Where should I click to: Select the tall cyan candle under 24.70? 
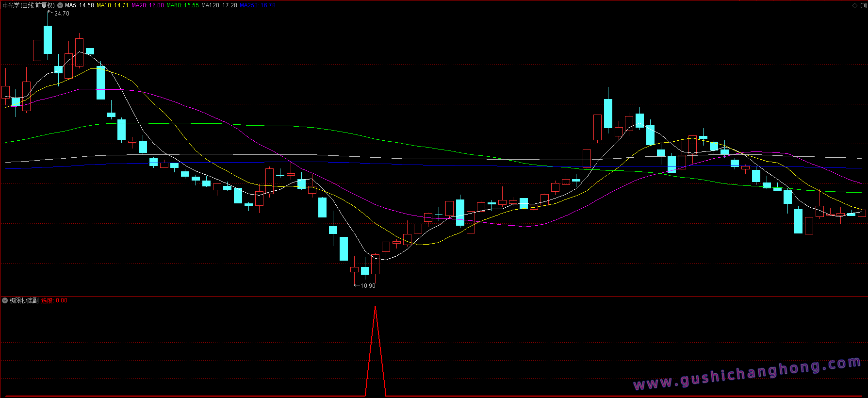48,40
